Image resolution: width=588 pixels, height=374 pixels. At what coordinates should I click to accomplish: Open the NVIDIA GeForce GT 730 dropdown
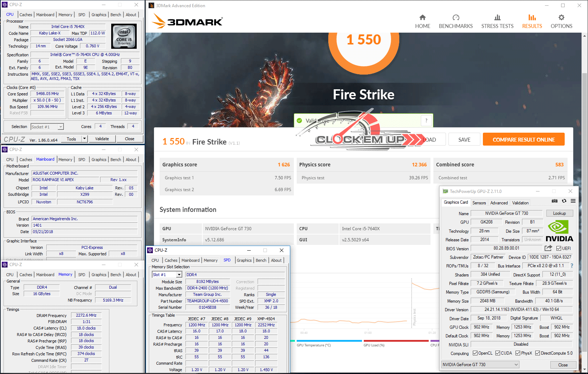(x=480, y=365)
